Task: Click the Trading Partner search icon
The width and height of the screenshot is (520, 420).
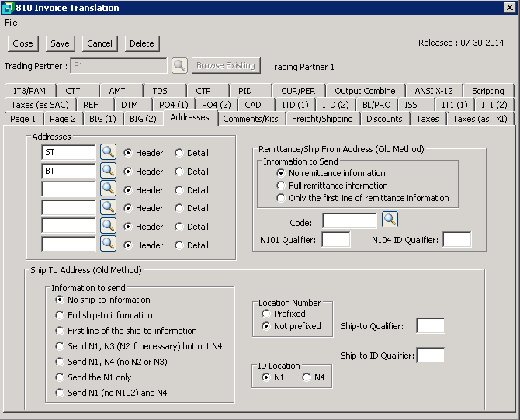Action: coord(179,66)
